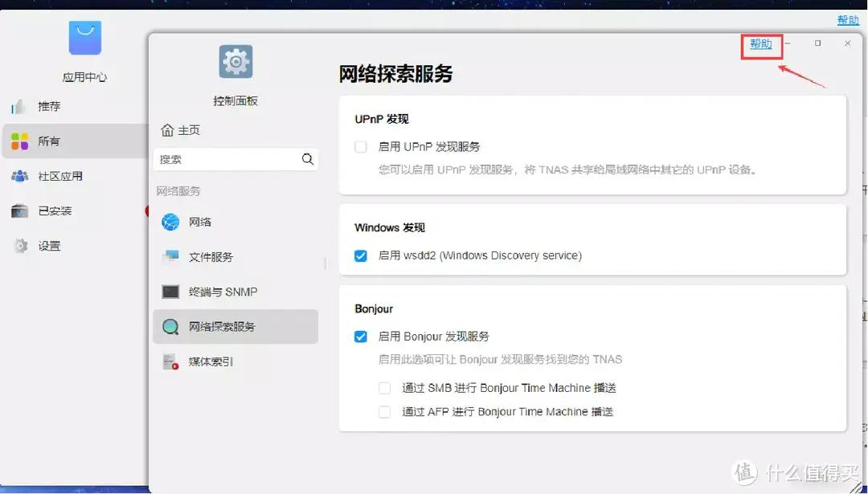Click the colored grid icon for 所有
Viewport: 868px width, 494px height.
tap(19, 141)
